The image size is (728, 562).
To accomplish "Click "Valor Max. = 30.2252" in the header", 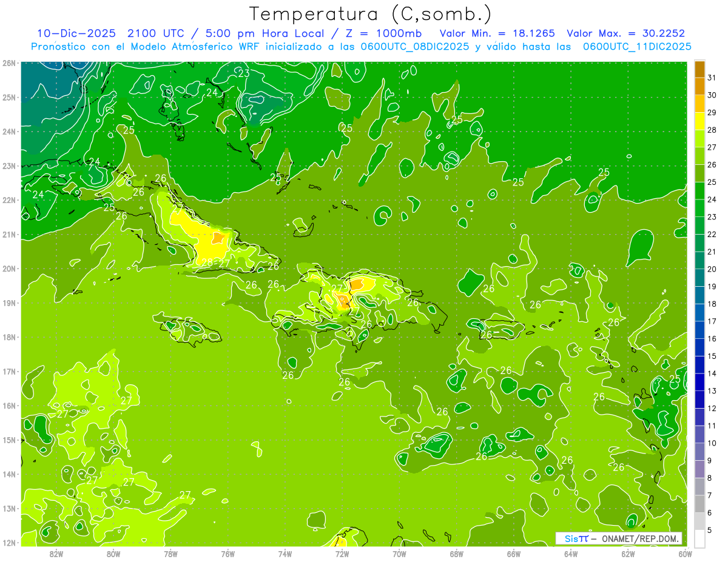I will tap(625, 33).
